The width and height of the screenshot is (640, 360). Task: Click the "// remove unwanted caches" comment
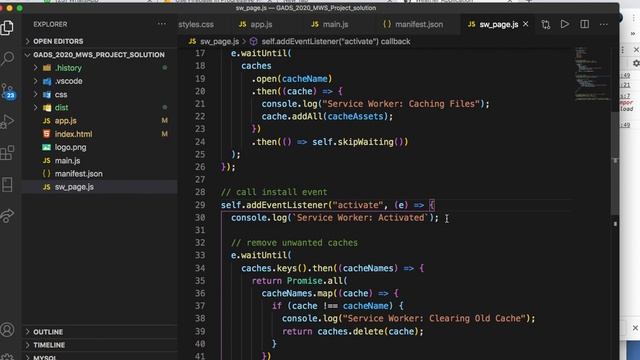[x=294, y=242]
